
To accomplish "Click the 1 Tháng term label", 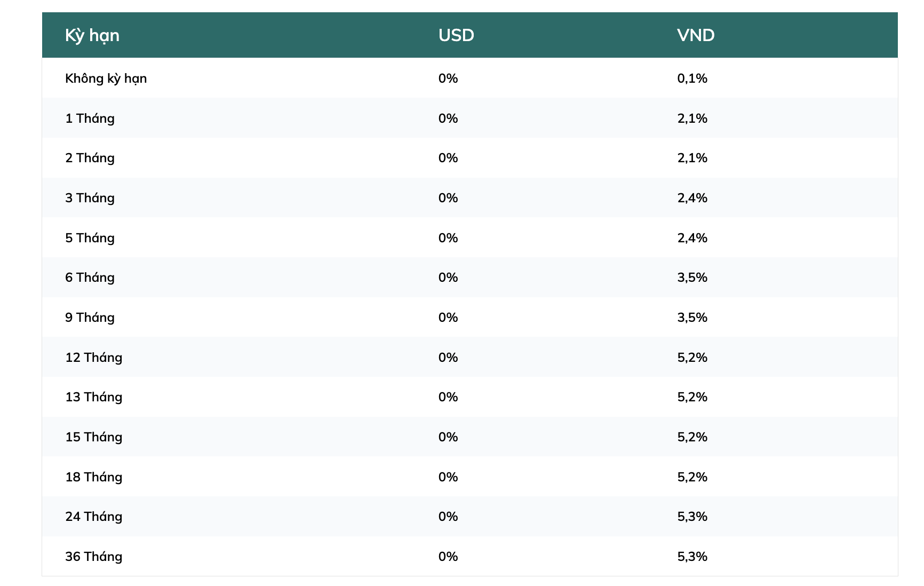I will click(x=90, y=118).
